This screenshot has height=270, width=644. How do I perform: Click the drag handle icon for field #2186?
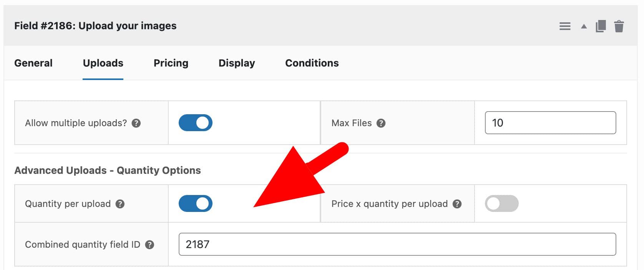coord(565,26)
